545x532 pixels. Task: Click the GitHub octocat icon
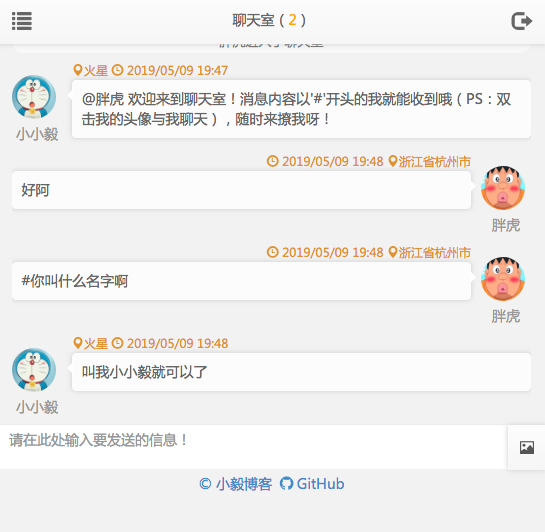286,483
